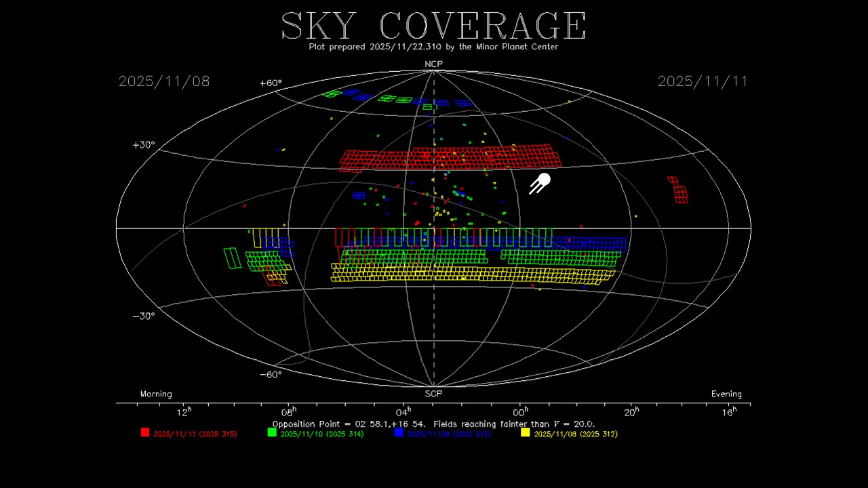Viewport: 868px width, 488px height.
Task: Click the isolated red field cluster at far right
Action: tap(677, 190)
